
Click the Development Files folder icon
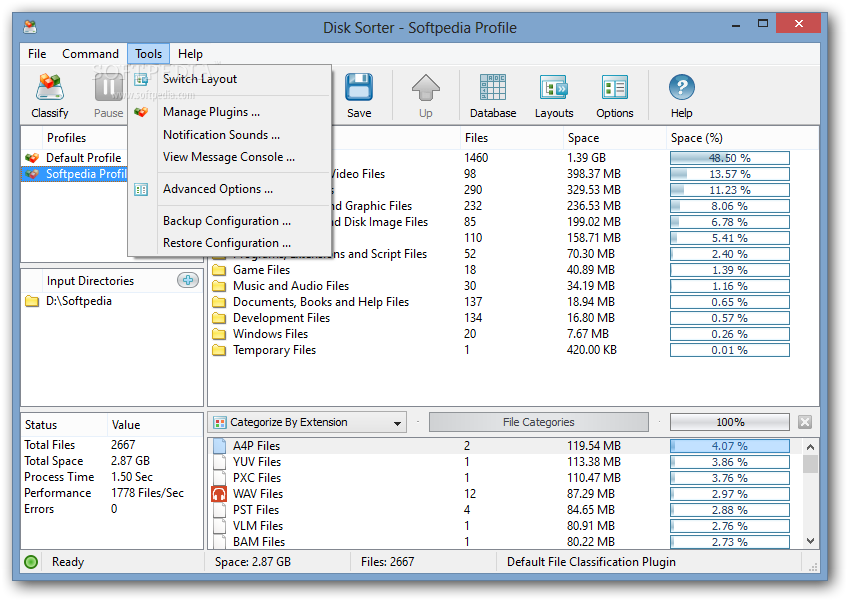pyautogui.click(x=219, y=318)
